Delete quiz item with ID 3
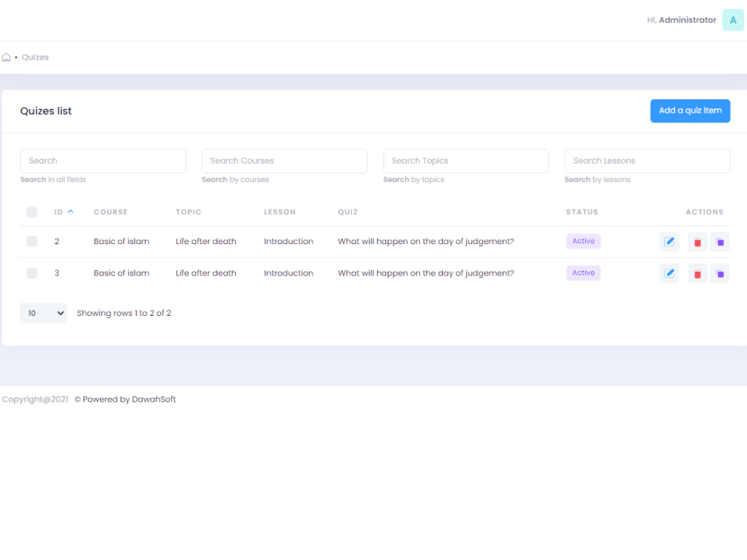The height and width of the screenshot is (560, 747). coord(697,273)
